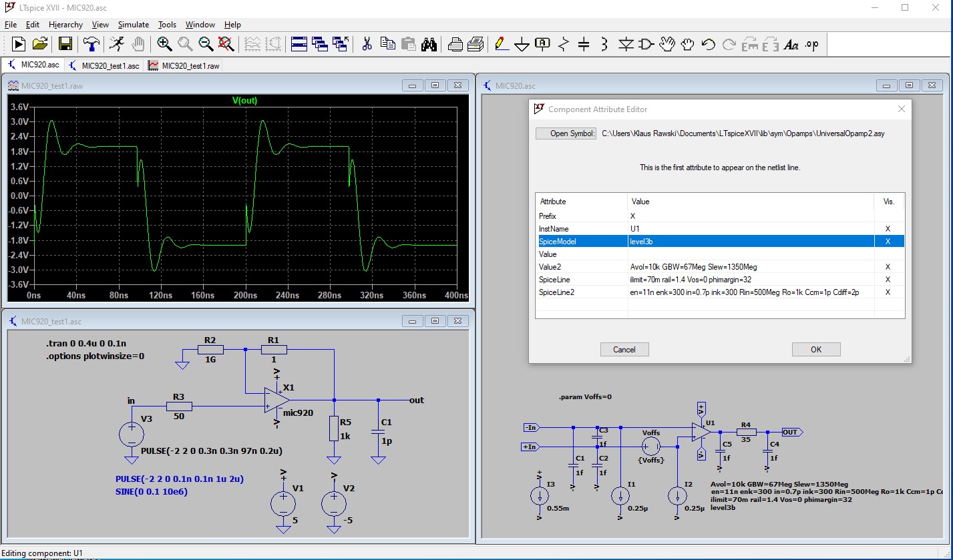Choose the Capacitor component tool

(x=584, y=44)
